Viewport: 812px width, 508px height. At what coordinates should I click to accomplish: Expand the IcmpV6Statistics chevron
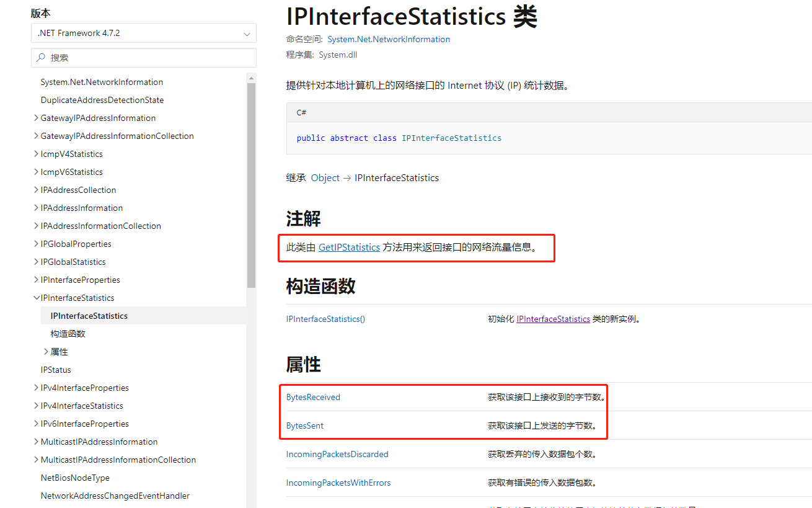tap(36, 172)
